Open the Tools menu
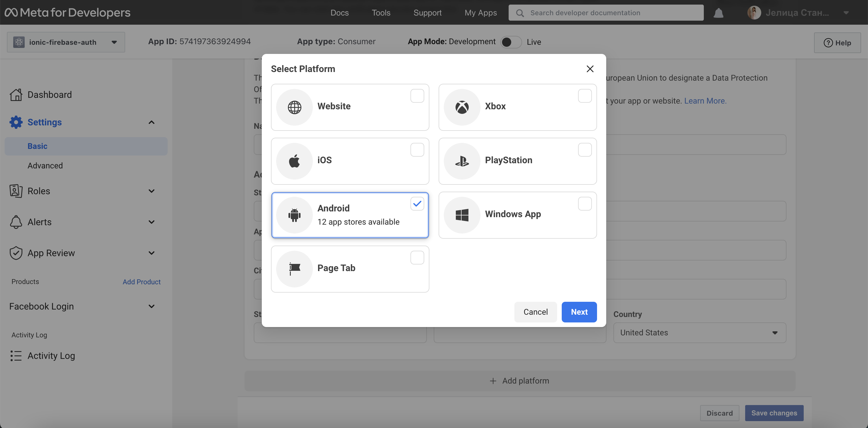The height and width of the screenshot is (428, 868). (381, 13)
